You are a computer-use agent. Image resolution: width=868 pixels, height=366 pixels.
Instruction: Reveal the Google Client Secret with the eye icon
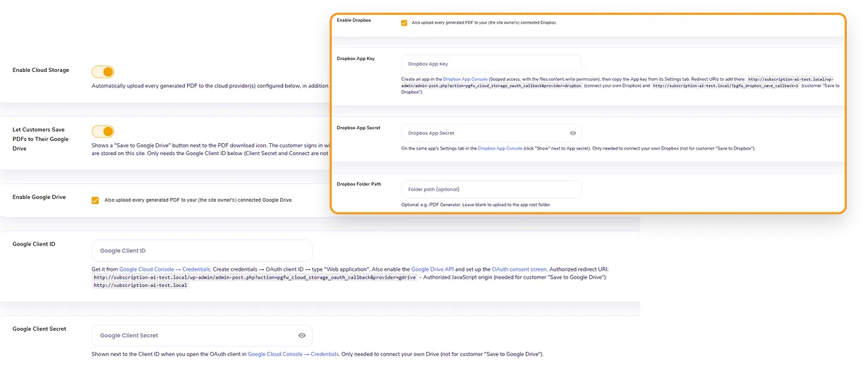(x=302, y=336)
